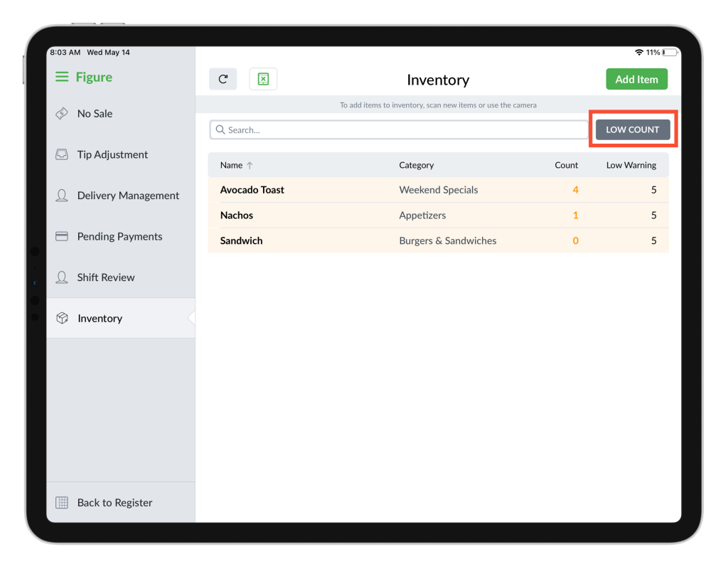This screenshot has width=728, height=569.
Task: Open Delivery Management menu item
Action: [121, 195]
